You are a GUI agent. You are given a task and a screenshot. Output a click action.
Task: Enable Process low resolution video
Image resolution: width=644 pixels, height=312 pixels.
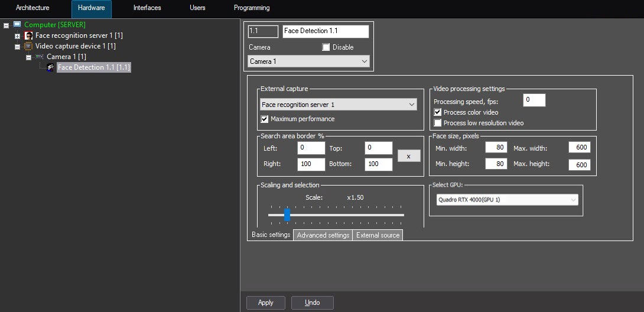pos(438,123)
